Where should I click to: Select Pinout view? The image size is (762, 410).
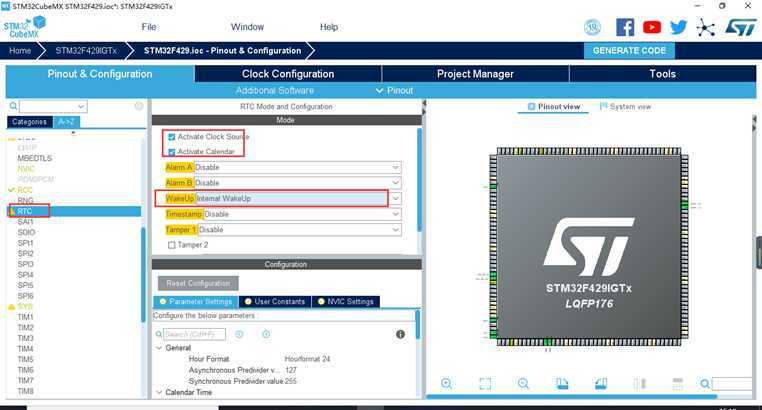(554, 106)
